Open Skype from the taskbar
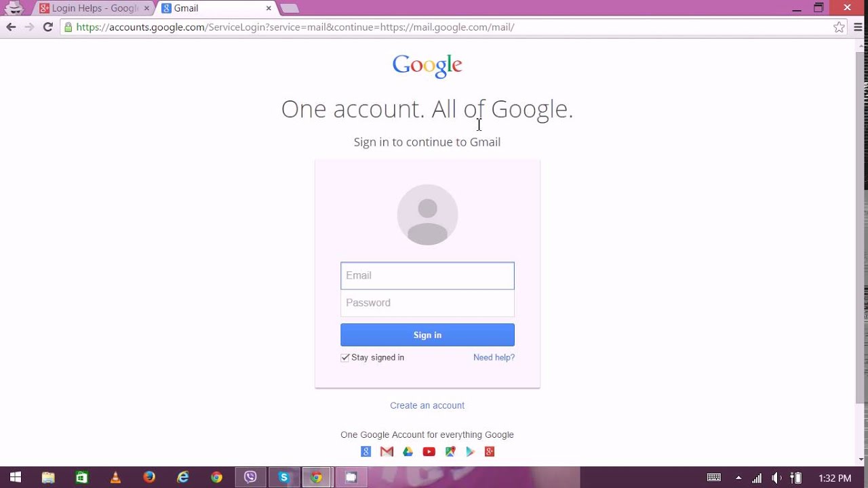Viewport: 868px width, 488px height. click(x=283, y=477)
